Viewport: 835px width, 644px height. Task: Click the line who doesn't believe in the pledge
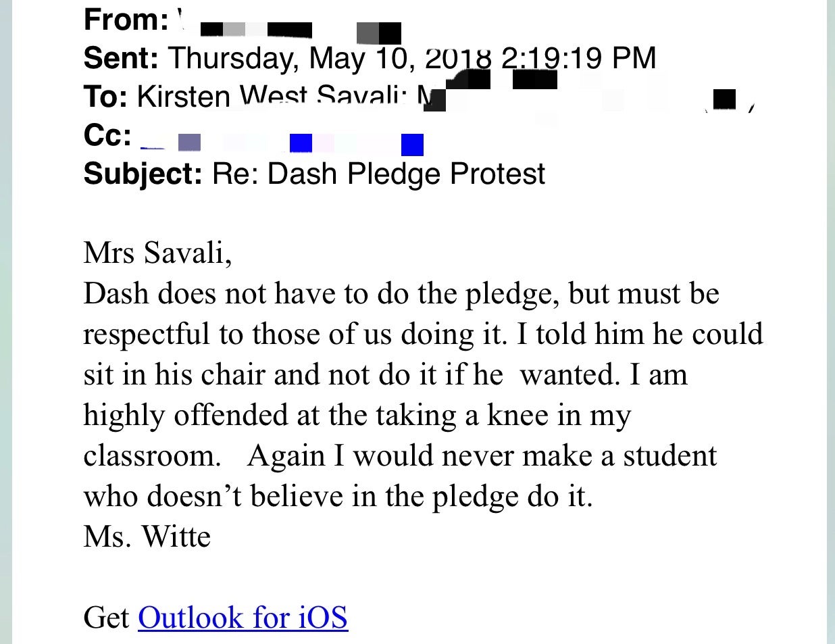(x=338, y=496)
